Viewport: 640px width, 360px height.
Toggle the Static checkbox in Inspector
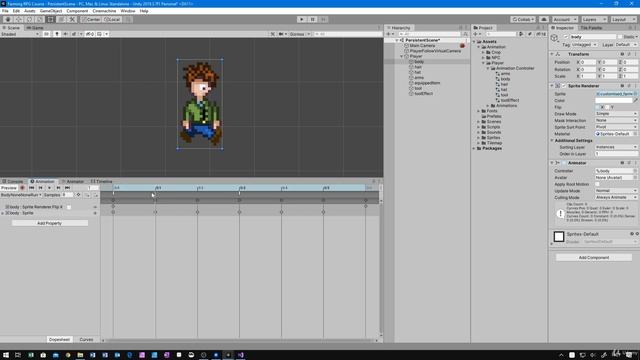pos(620,37)
